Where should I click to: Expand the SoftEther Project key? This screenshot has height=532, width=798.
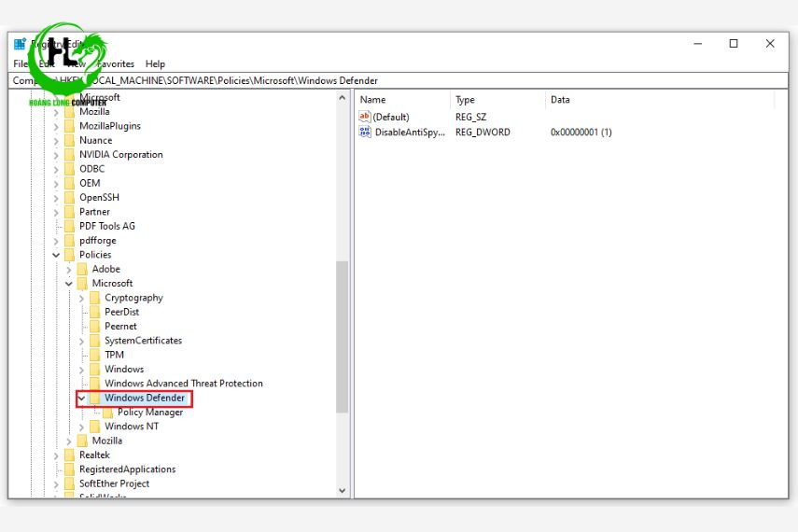click(57, 483)
